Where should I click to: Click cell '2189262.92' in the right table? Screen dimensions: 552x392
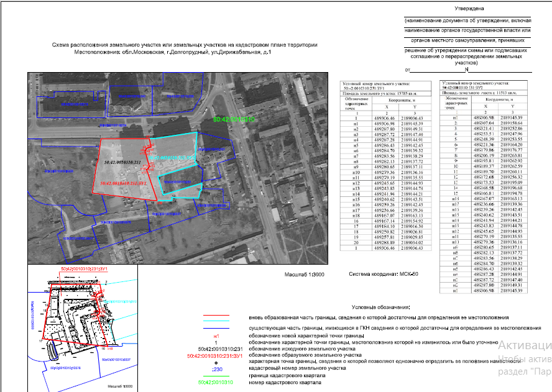point(511,161)
